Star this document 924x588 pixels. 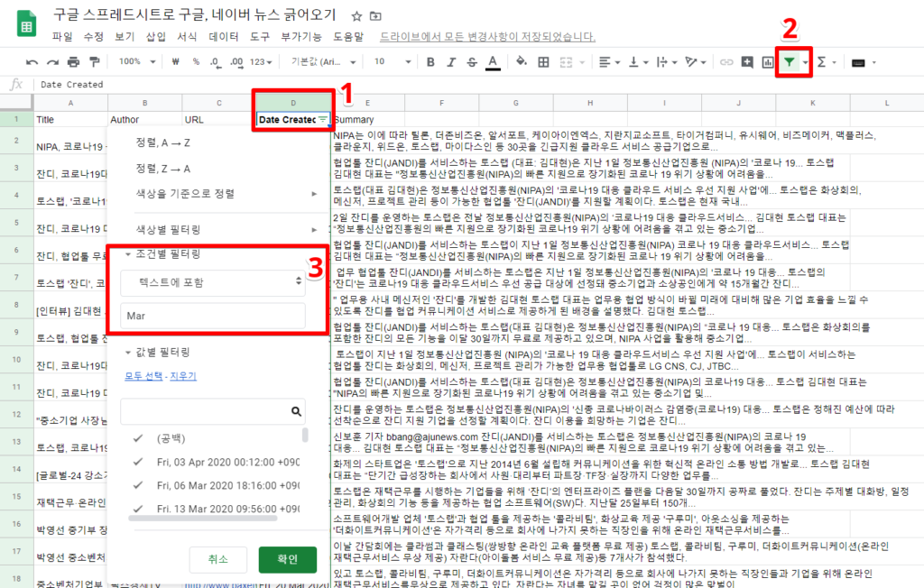click(356, 16)
